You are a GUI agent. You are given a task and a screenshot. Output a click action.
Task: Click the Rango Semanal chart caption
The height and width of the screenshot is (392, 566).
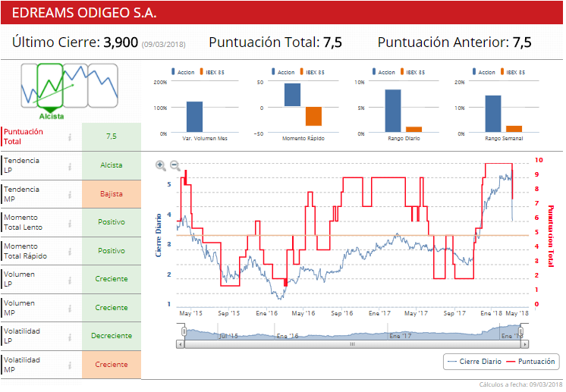[504, 139]
